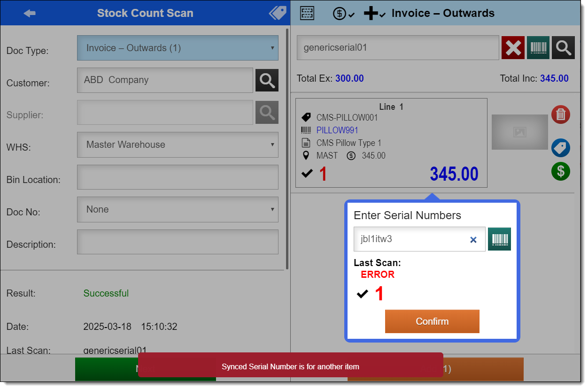Click the Total Inc value 345.00
This screenshot has width=588, height=389.
coord(554,78)
